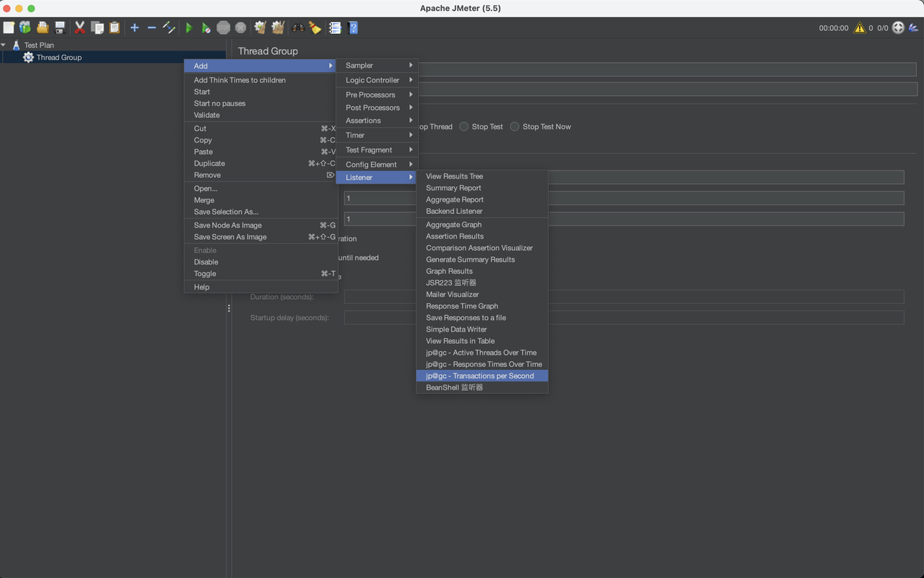Expand the Post Processors submenu
Viewport: 924px width, 578px height.
[377, 108]
